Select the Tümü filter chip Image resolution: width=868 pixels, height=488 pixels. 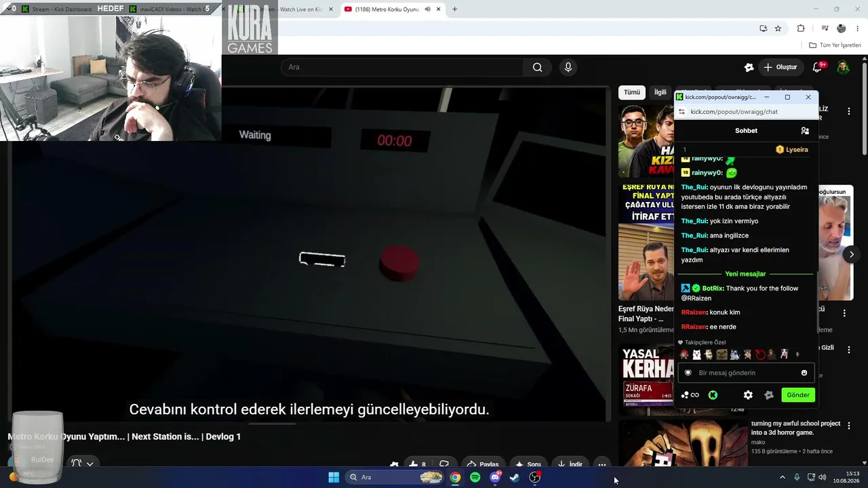[632, 92]
